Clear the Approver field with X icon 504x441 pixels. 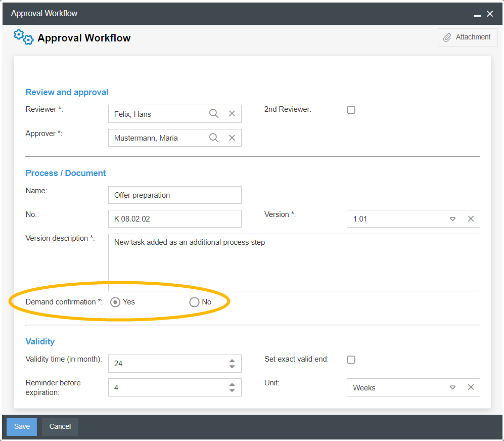(232, 138)
